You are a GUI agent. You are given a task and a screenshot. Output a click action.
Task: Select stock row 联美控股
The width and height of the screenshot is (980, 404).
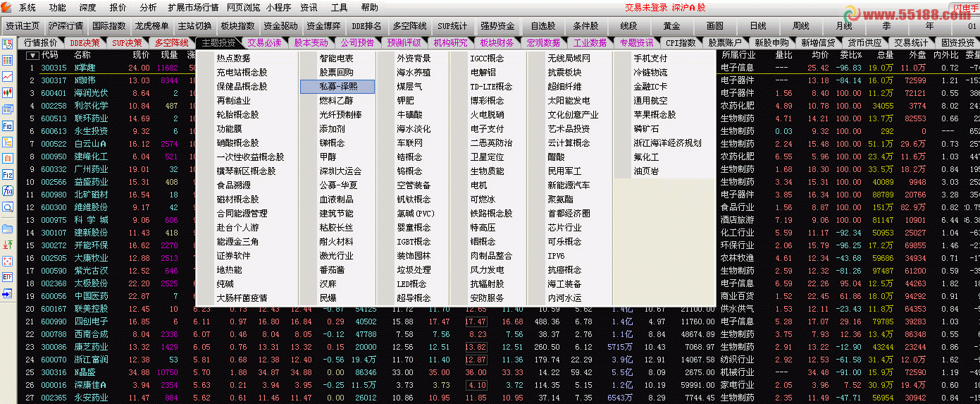tap(91, 309)
